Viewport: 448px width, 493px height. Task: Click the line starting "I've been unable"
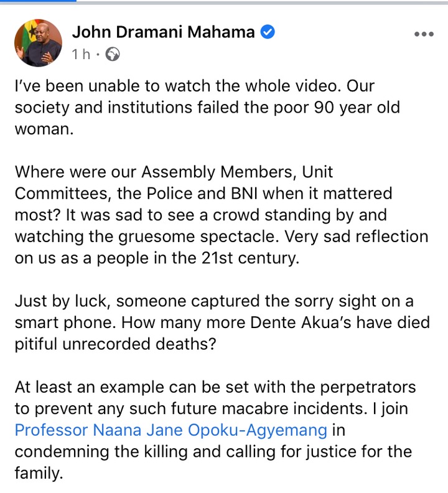[x=195, y=86]
